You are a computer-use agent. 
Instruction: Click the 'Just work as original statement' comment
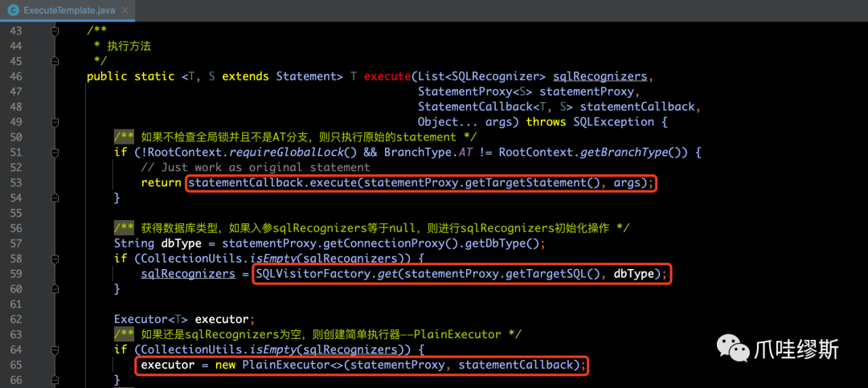[x=256, y=167]
